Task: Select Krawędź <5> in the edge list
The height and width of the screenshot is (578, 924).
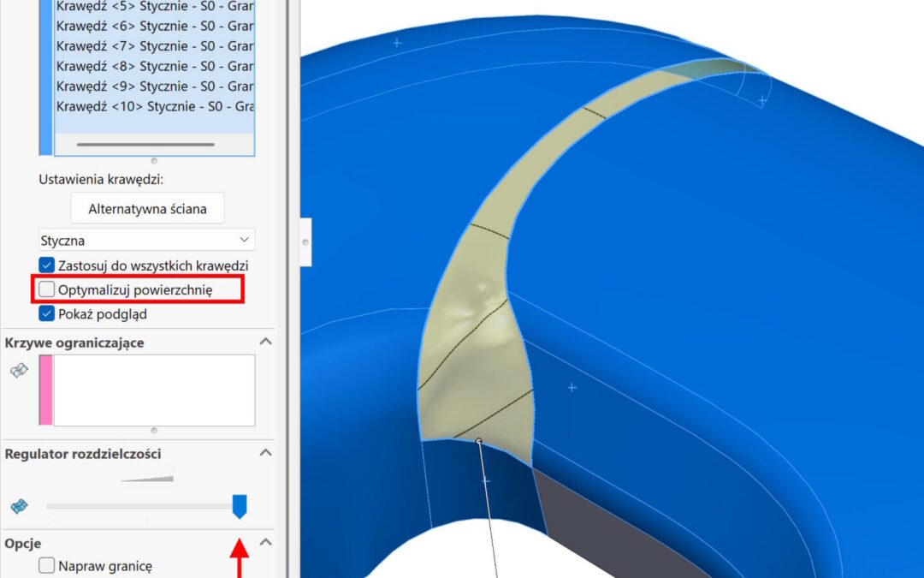Action: click(x=154, y=7)
